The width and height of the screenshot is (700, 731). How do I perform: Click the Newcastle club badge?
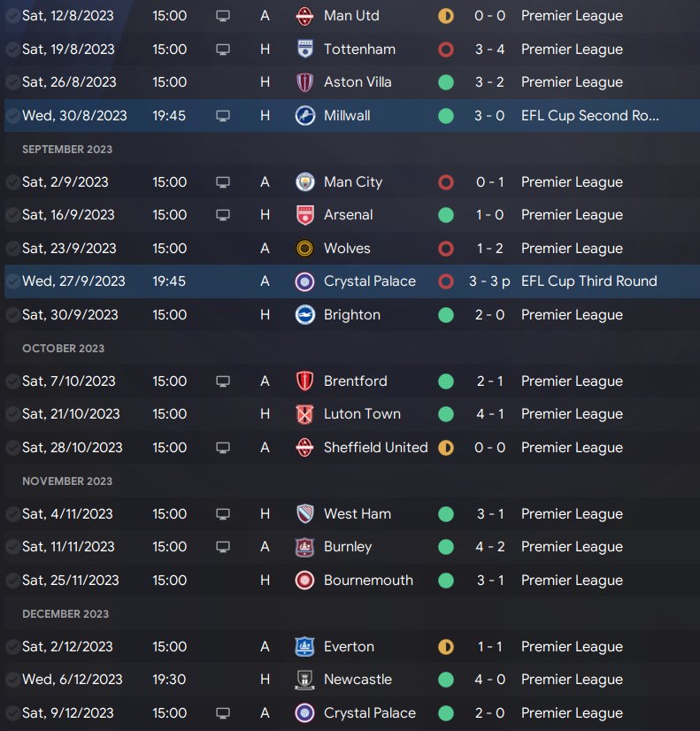click(305, 680)
